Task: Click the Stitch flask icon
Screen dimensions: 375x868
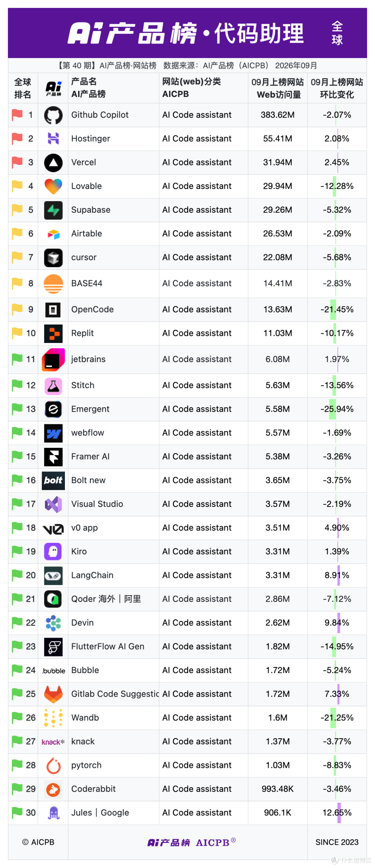Action: tap(53, 386)
